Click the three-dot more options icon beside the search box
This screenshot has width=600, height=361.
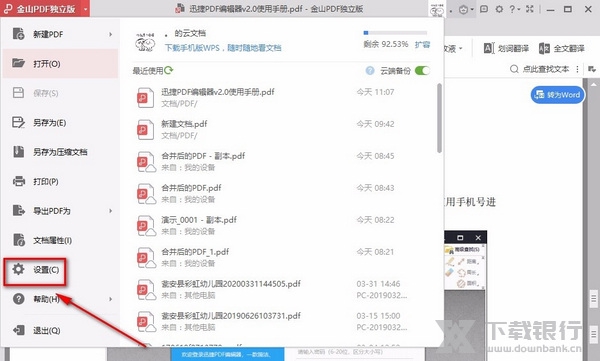(x=577, y=69)
